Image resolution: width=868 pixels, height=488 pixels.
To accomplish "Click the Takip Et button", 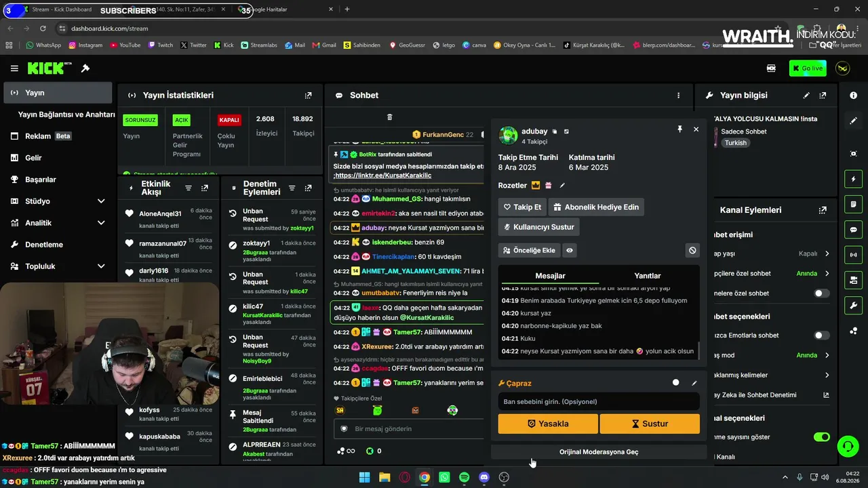I will [x=523, y=207].
